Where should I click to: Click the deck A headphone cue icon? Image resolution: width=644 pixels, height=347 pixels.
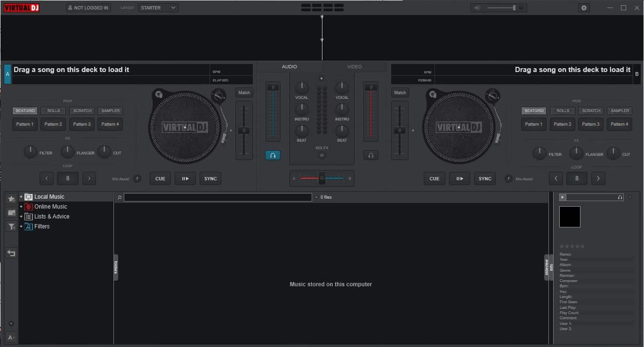pyautogui.click(x=273, y=155)
